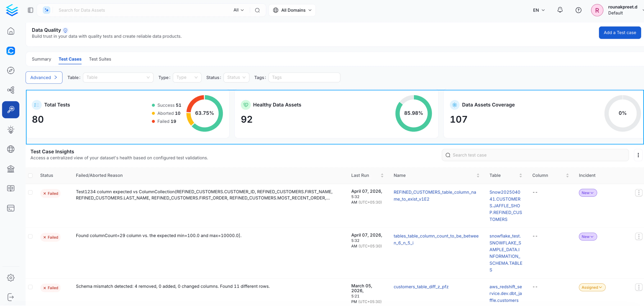Open the Home icon in the sidebar
Image resolution: width=644 pixels, height=306 pixels.
(11, 31)
